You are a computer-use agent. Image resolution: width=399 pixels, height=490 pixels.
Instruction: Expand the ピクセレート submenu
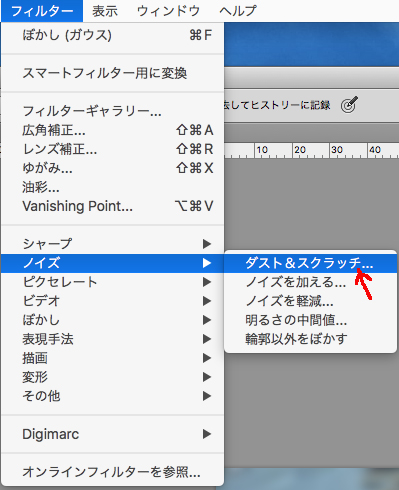click(x=112, y=282)
